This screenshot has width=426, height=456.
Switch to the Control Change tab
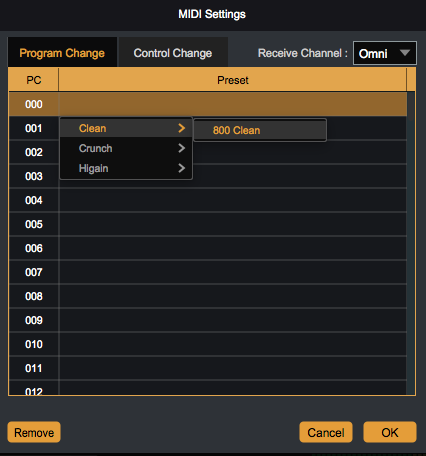click(173, 53)
